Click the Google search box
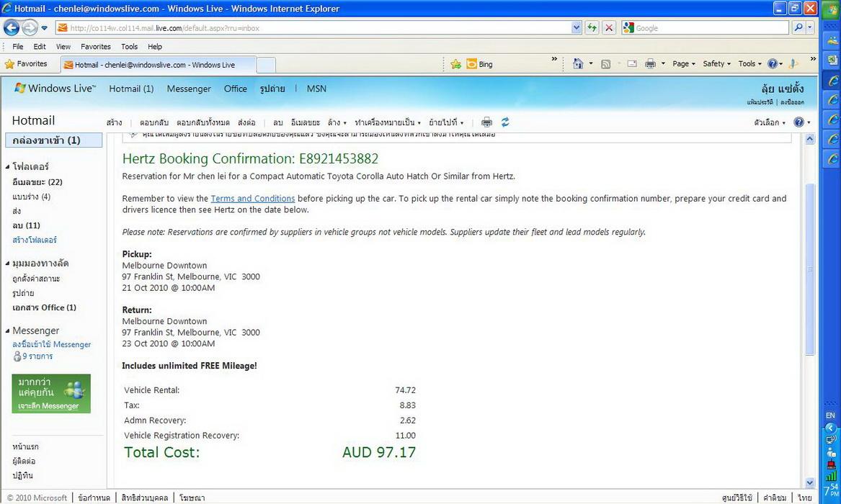This screenshot has height=504, width=841. (706, 28)
